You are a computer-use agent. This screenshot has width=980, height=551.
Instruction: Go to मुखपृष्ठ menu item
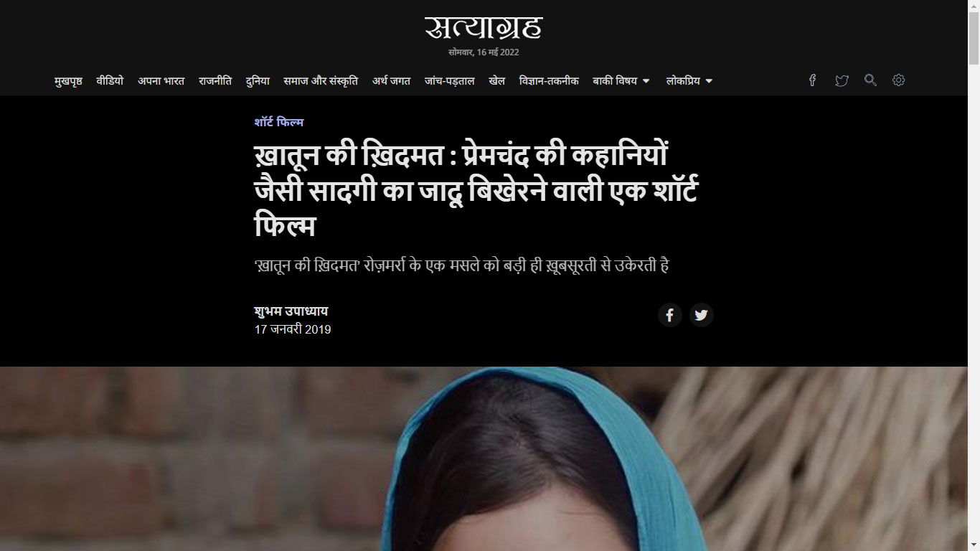pyautogui.click(x=68, y=81)
